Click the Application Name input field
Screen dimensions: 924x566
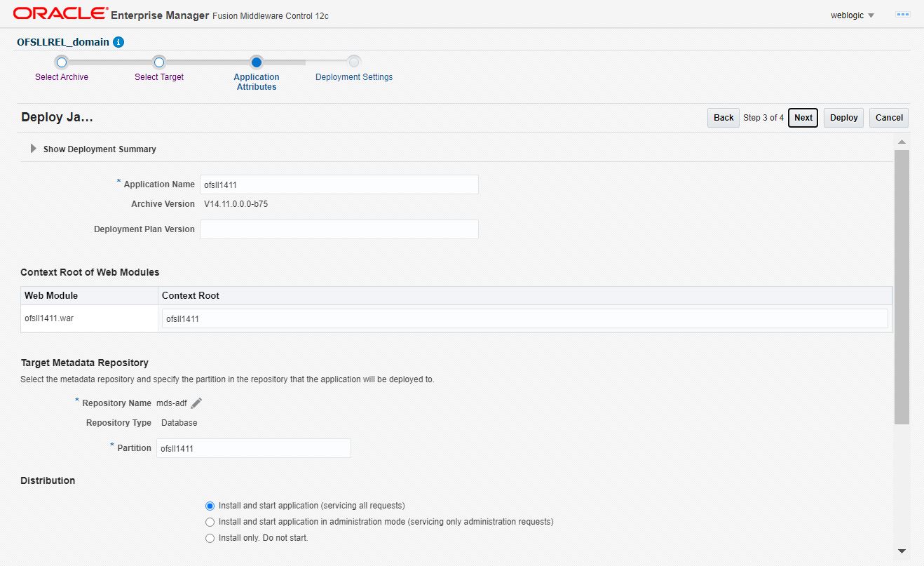point(339,184)
